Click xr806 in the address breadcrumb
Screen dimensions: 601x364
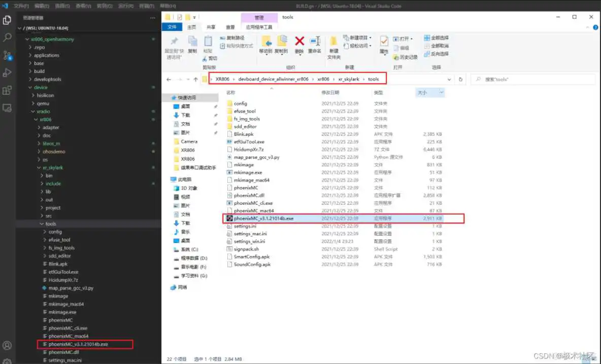tap(323, 79)
